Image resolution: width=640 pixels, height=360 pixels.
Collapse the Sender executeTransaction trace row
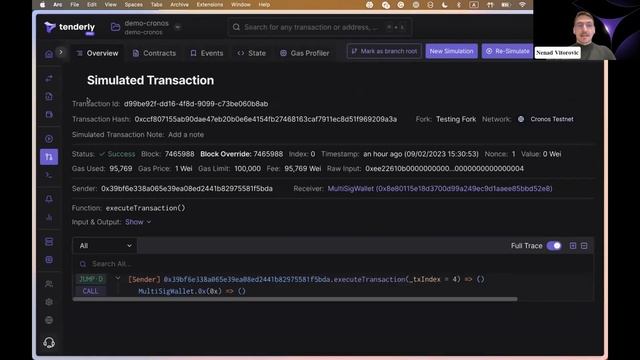[118, 279]
